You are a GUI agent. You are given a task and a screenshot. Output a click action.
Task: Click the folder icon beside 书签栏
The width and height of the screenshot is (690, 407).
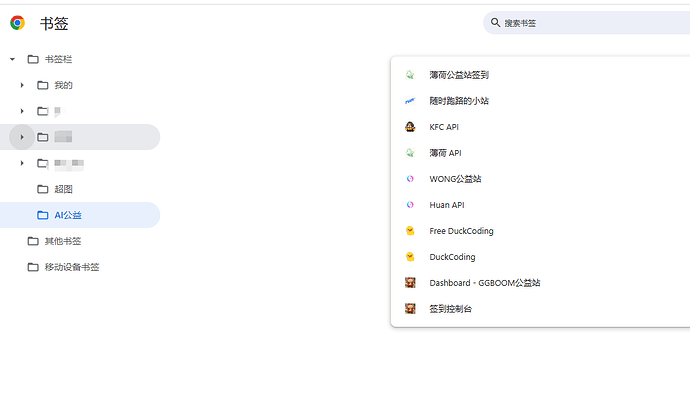coord(33,59)
